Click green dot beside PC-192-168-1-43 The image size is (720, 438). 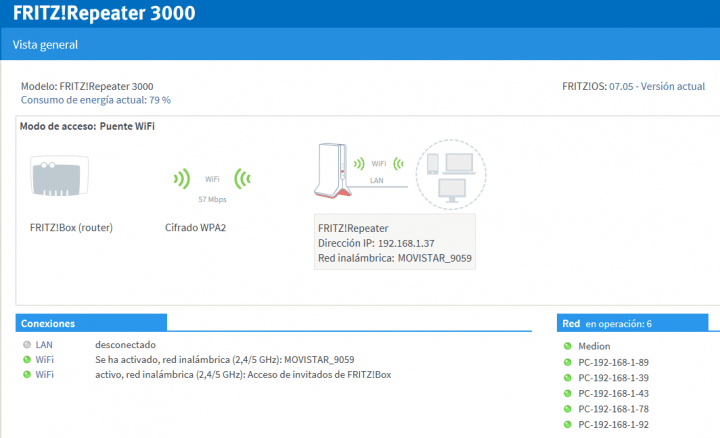point(568,393)
